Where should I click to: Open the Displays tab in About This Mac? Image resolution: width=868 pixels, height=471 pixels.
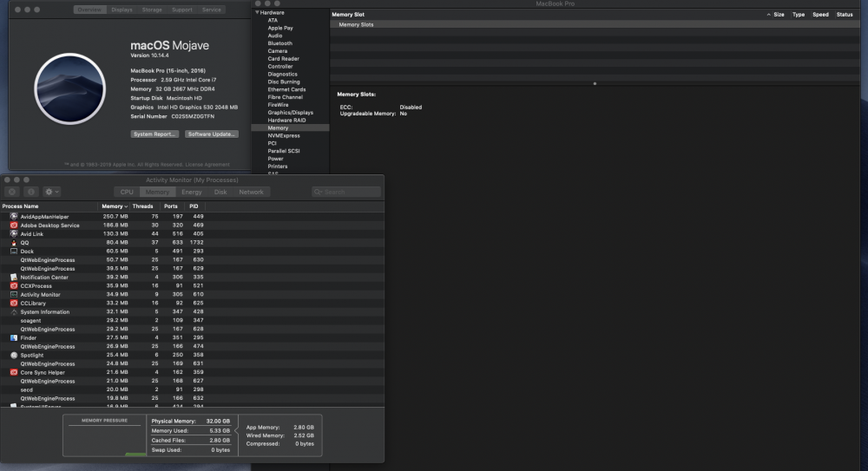pyautogui.click(x=122, y=10)
